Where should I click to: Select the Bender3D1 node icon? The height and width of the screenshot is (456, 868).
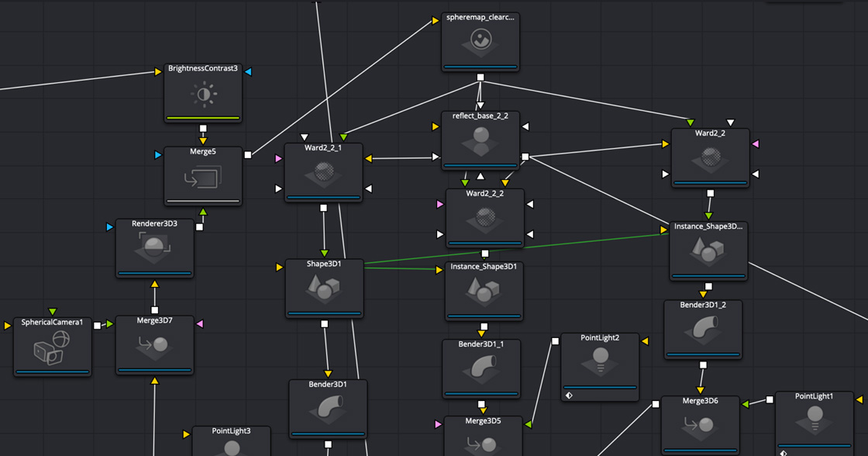328,409
